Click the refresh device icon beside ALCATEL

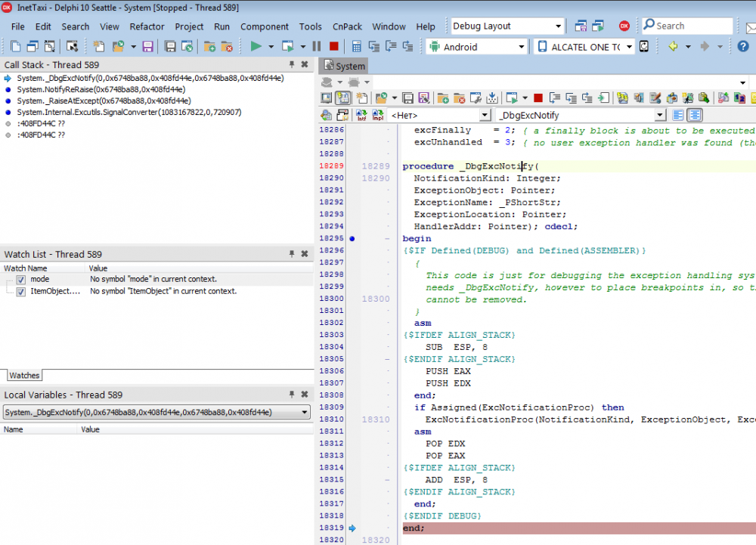pos(643,46)
